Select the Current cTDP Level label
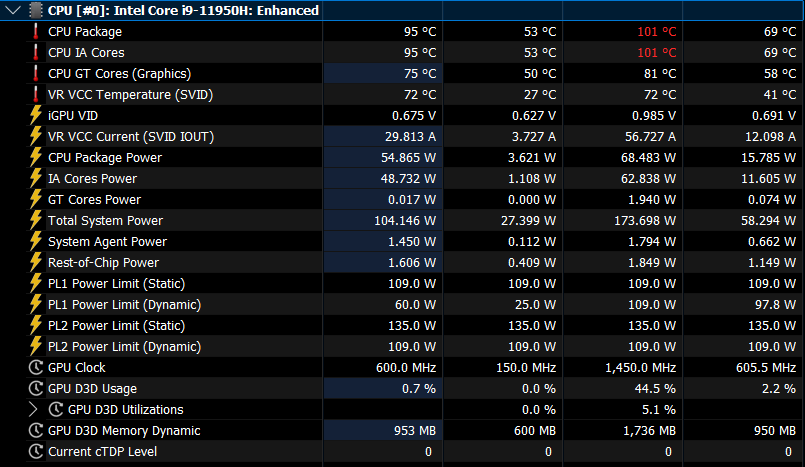The height and width of the screenshot is (467, 805). point(102,452)
